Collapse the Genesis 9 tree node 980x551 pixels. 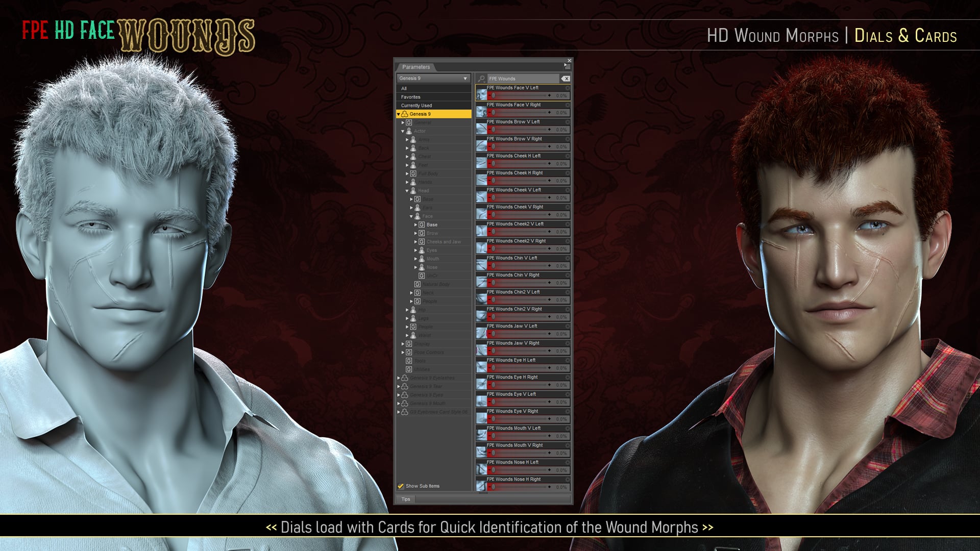point(399,114)
